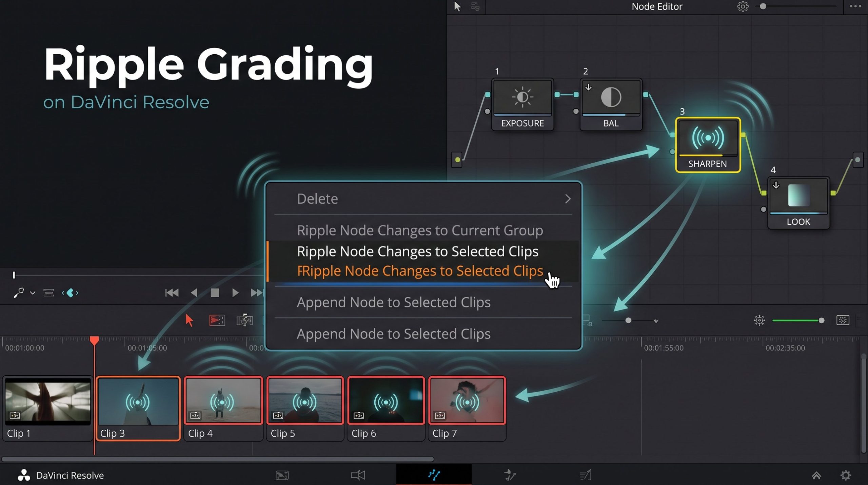Choose Ripple Node Changes to Current Group

(420, 230)
